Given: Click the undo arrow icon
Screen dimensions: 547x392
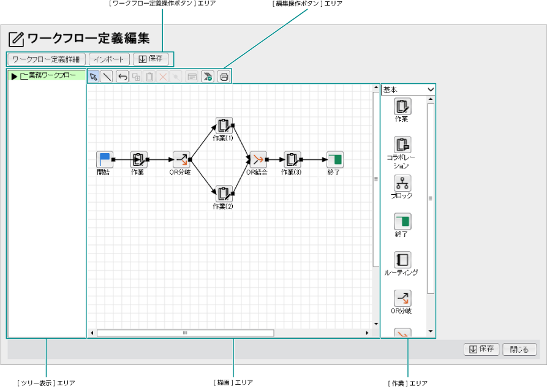Looking at the screenshot, I should 123,77.
